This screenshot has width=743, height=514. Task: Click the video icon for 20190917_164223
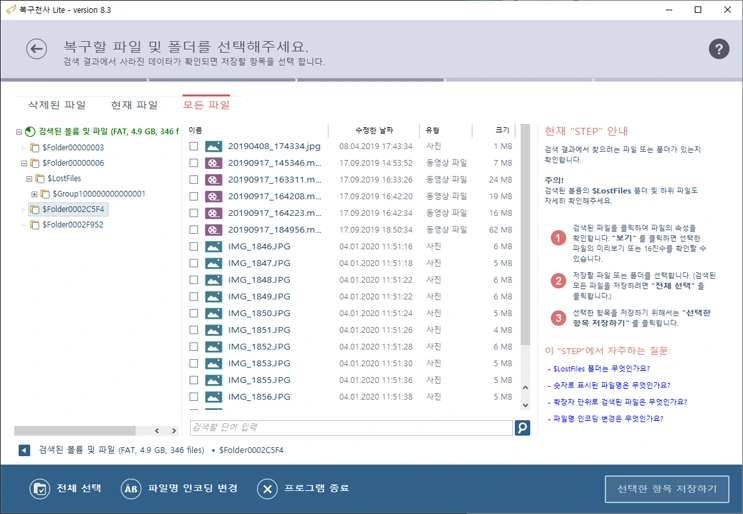(214, 213)
